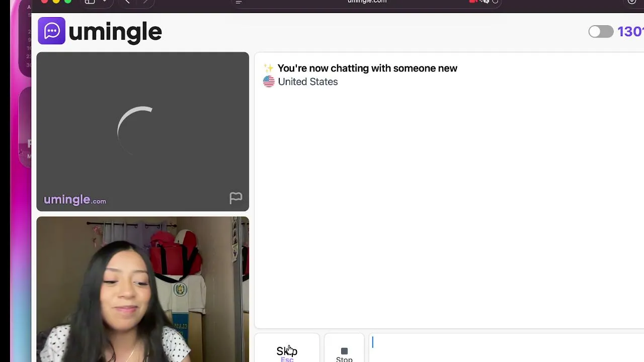Click "You're now chatting with someone new" text
The width and height of the screenshot is (644, 362).
pyautogui.click(x=367, y=68)
